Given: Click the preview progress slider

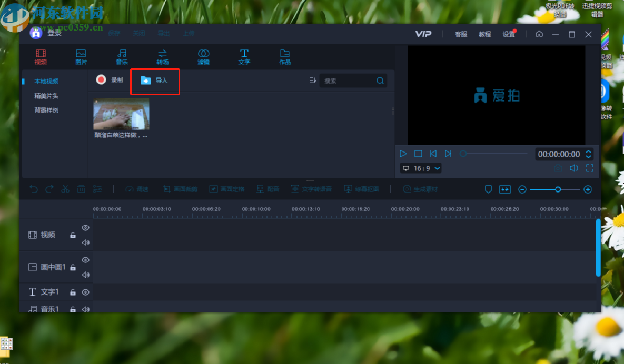Looking at the screenshot, I should click(x=494, y=154).
